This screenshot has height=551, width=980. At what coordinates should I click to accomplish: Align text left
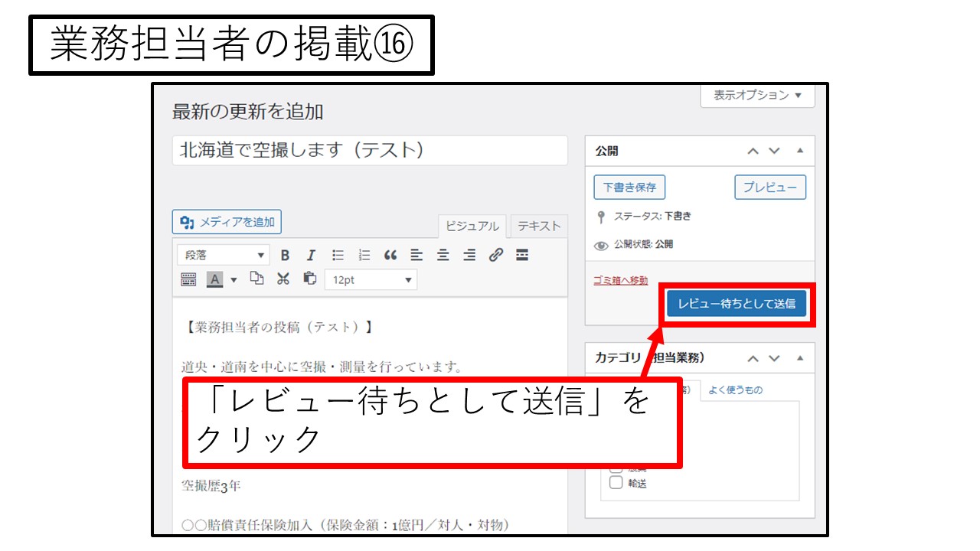[416, 256]
